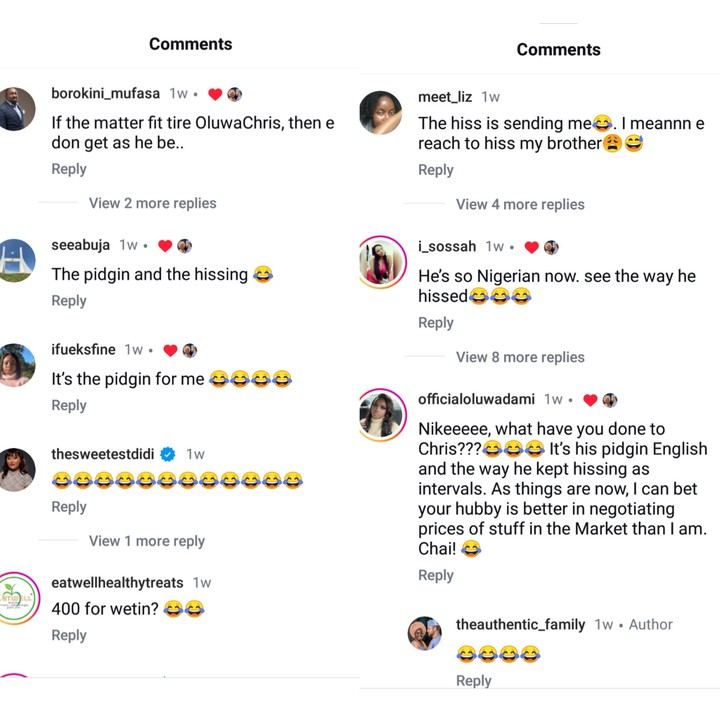This screenshot has height=720, width=720.
Task: Tap thesweetestdidi's verified badge
Action: pos(168,454)
